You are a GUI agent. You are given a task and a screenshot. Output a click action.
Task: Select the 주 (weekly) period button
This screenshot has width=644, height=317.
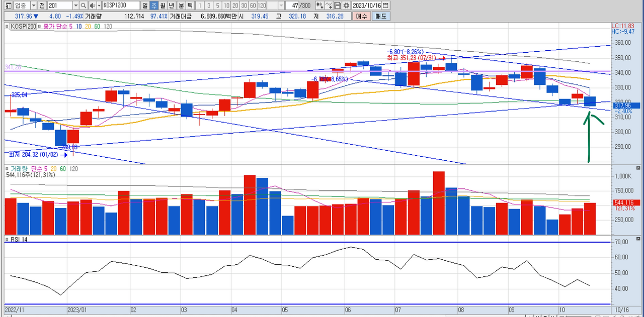(x=154, y=5)
